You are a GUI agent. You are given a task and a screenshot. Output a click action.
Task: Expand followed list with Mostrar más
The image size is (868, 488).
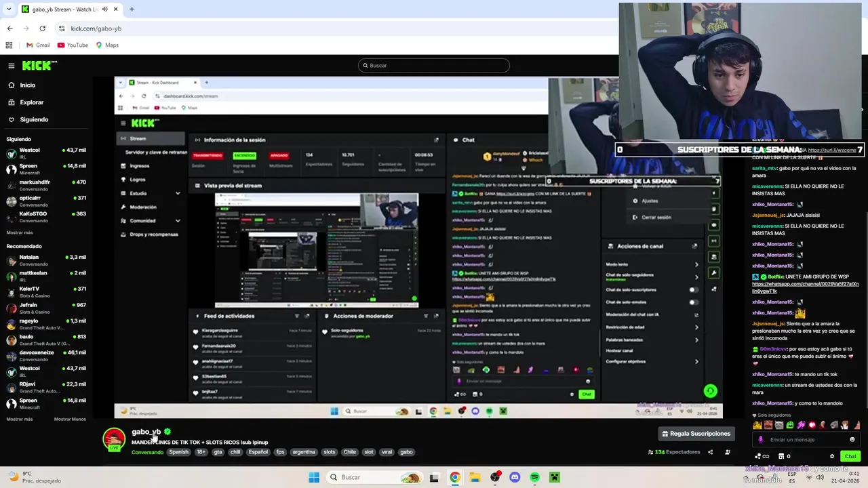[19, 232]
